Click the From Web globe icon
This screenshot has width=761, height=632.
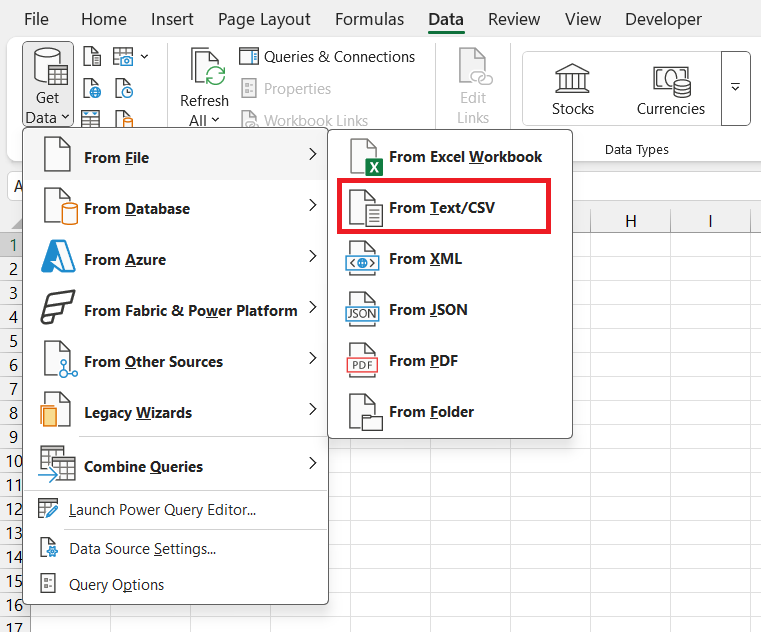click(x=92, y=88)
